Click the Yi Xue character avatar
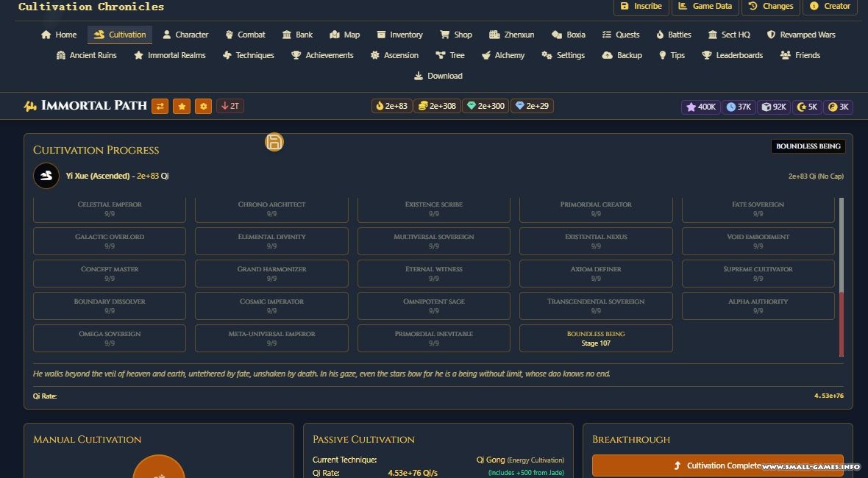Viewport: 868px width, 478px height. click(46, 176)
